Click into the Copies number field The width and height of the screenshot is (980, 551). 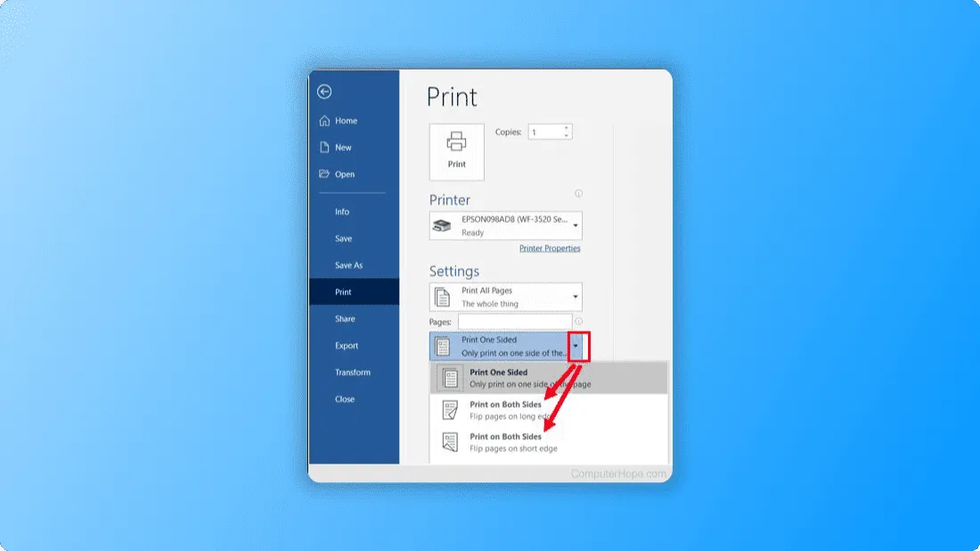point(545,132)
